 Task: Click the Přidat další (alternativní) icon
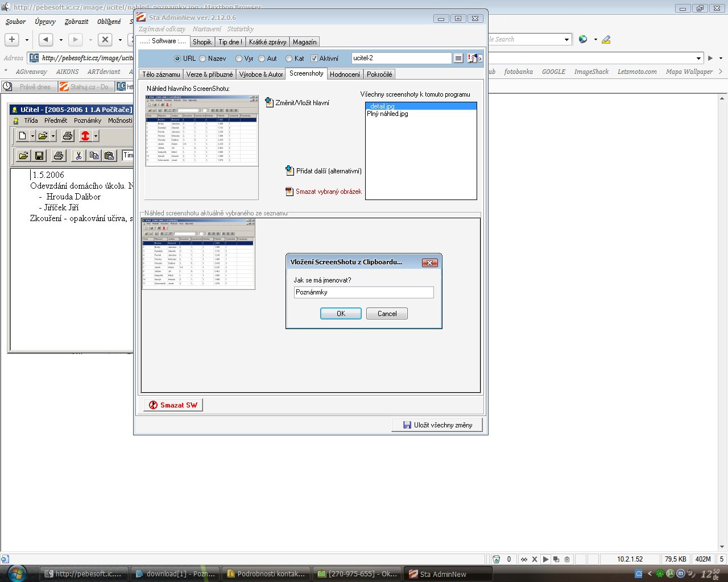click(289, 171)
